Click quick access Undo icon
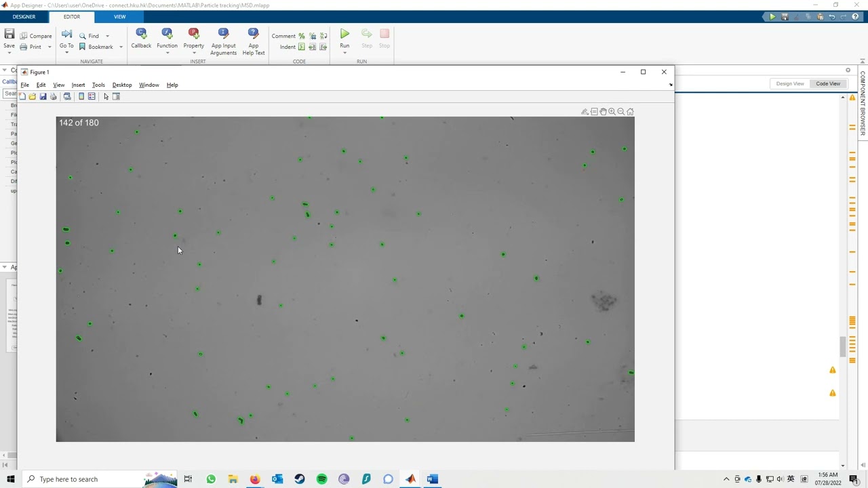This screenshot has width=868, height=488. (832, 17)
